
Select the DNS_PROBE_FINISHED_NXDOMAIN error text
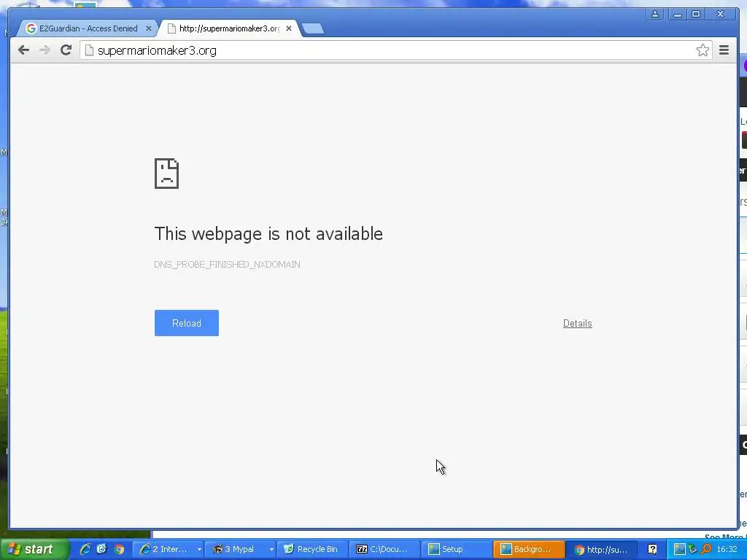pos(227,264)
